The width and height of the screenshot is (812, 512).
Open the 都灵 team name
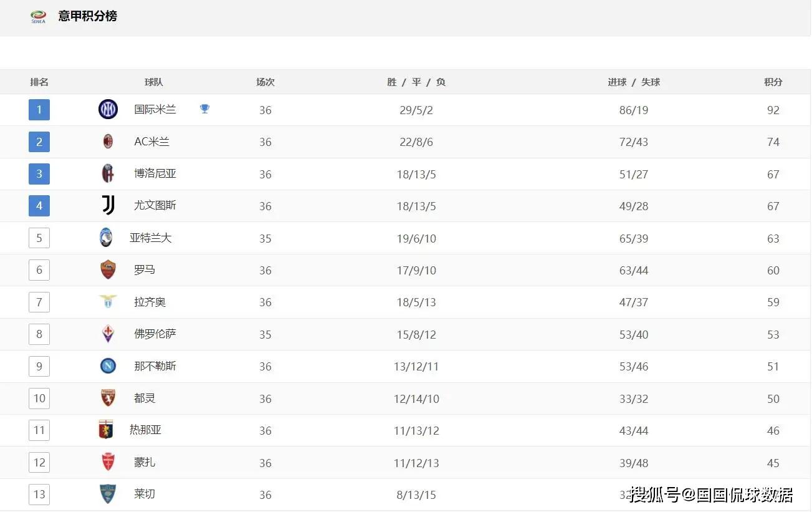(x=145, y=398)
